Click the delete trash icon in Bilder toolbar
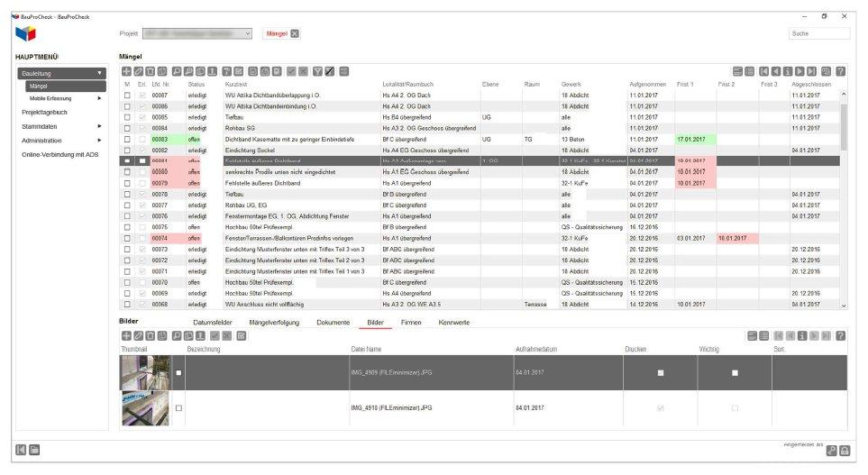The width and height of the screenshot is (868, 475). coord(150,336)
